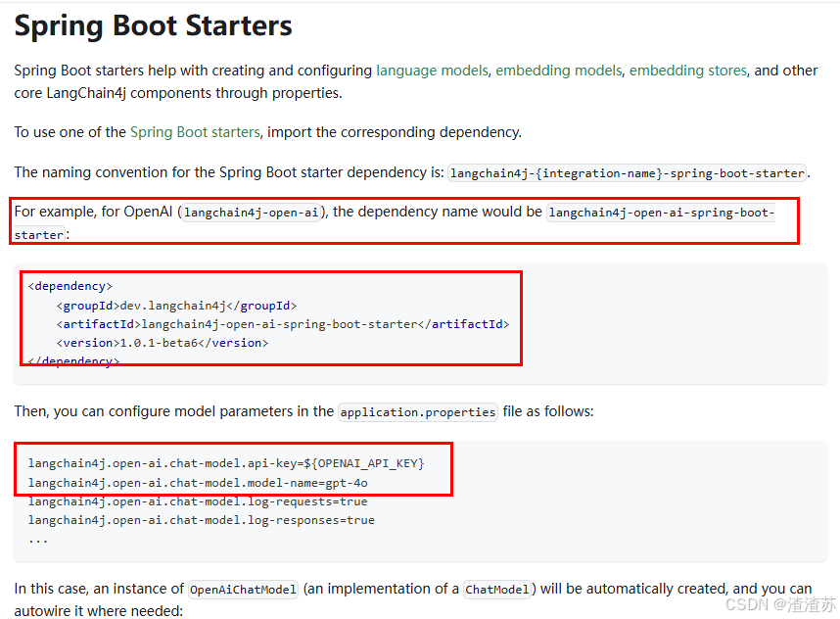
Task: Click the langchain4j-open-ai inline code
Action: (252, 213)
